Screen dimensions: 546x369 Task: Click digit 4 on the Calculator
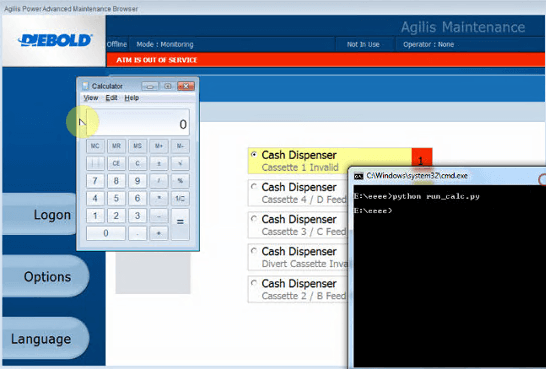95,198
